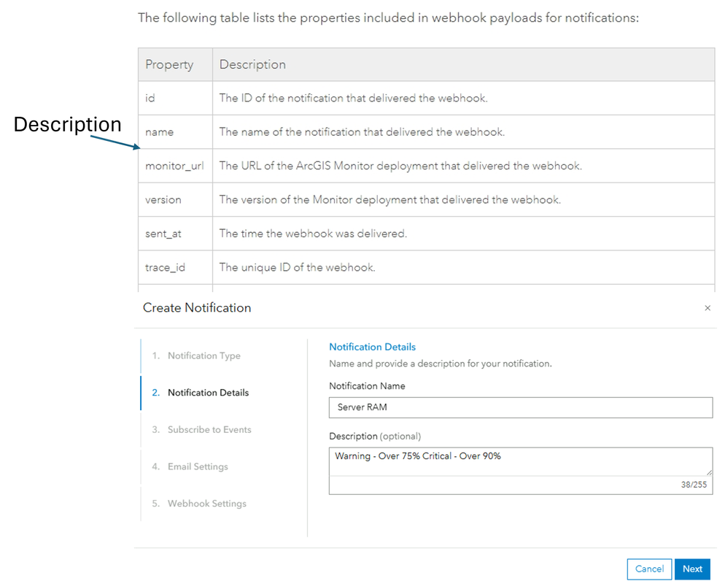Close the Create Notification dialog

(x=707, y=308)
